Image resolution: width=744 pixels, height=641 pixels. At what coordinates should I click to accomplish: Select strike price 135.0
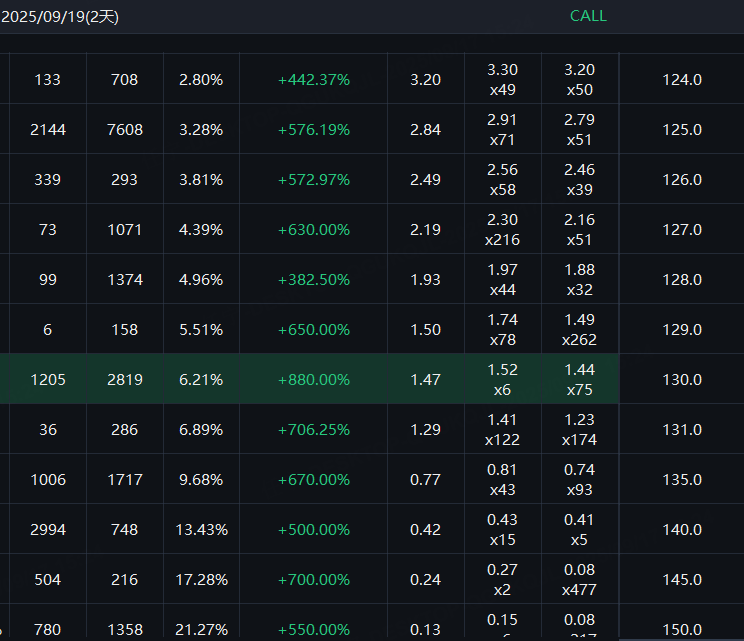pos(682,480)
